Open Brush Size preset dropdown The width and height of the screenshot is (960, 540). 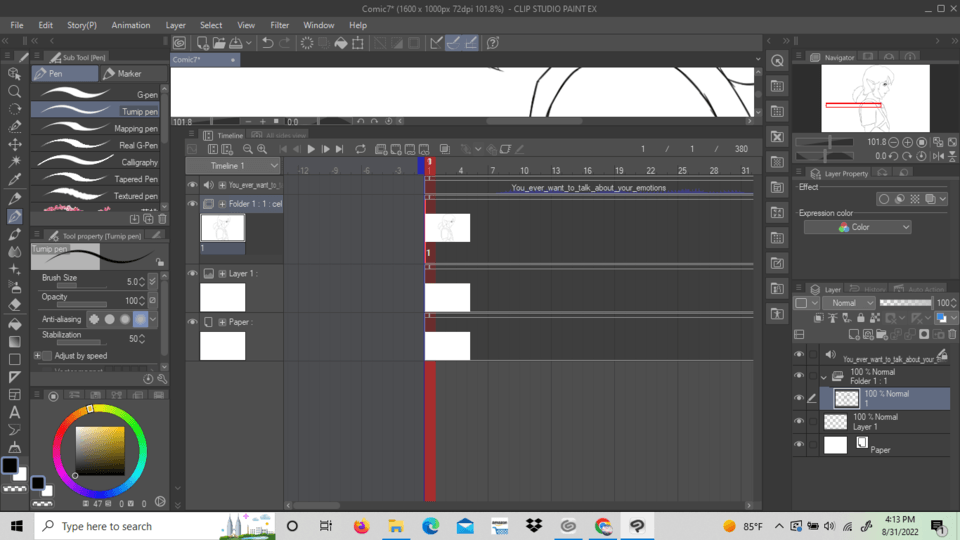pyautogui.click(x=152, y=281)
